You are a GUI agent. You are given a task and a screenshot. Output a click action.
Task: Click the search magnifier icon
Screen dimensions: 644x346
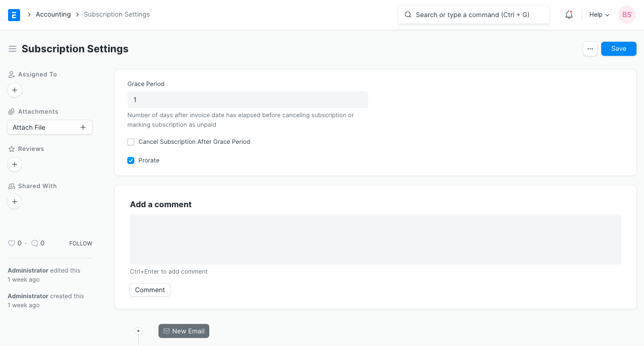point(408,15)
